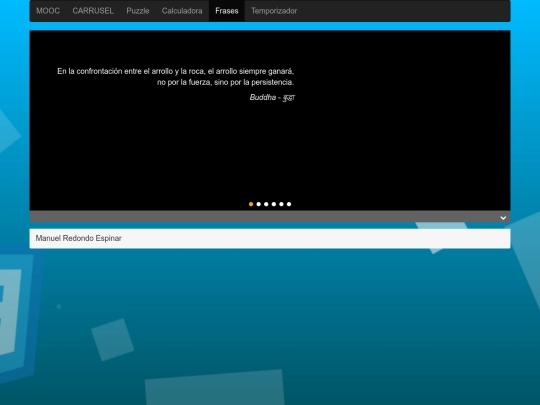
Task: Click the quote text about the arroyo
Action: (x=176, y=76)
